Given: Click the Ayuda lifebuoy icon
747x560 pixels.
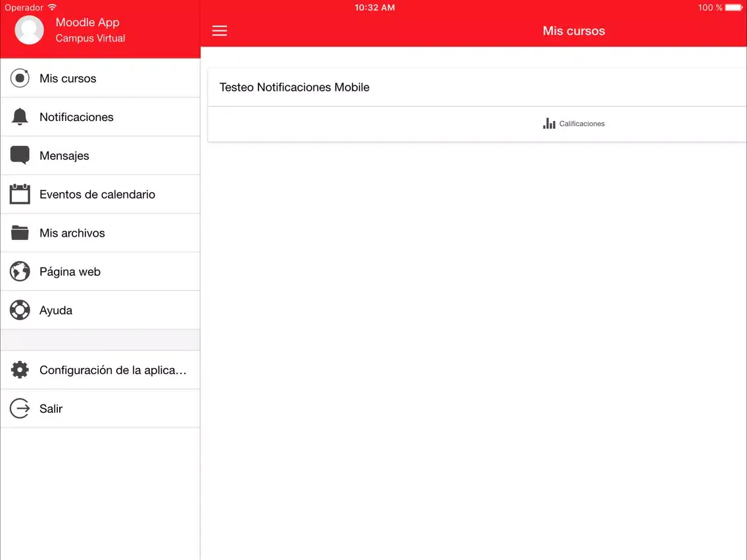Looking at the screenshot, I should [20, 310].
